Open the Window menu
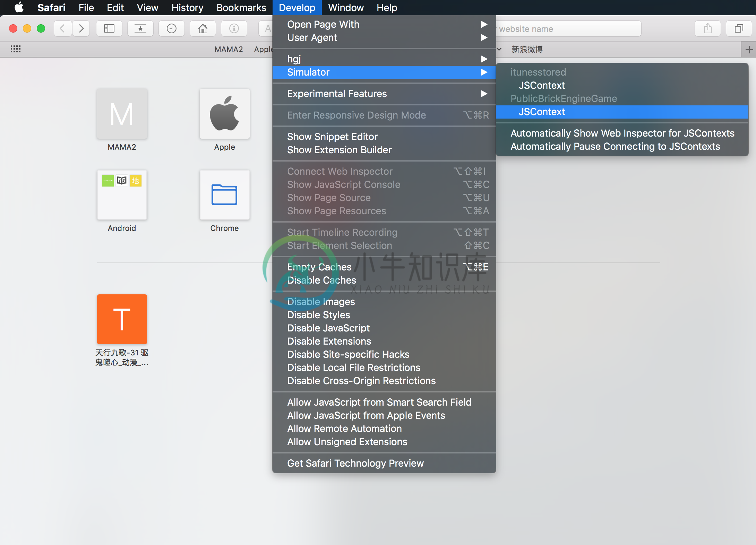This screenshot has height=545, width=756. coord(346,7)
